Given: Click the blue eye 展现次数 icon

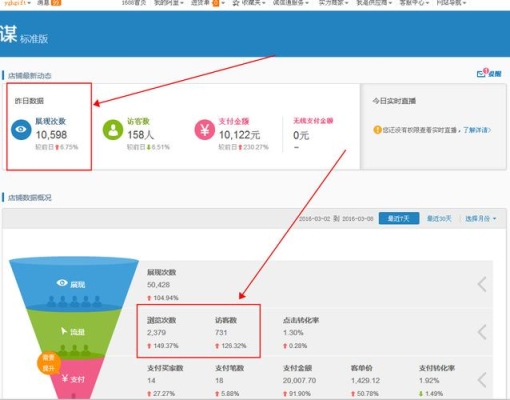Looking at the screenshot, I should coord(21,130).
